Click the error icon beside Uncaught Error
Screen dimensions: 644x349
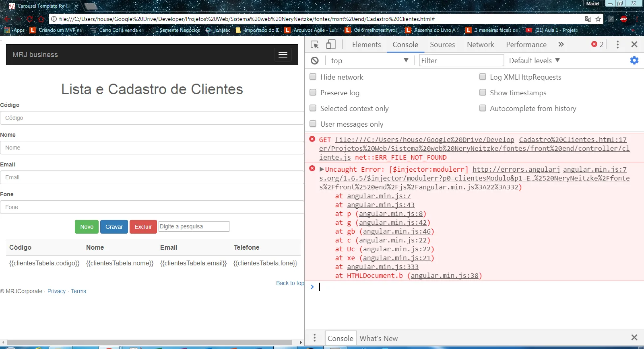coord(312,168)
